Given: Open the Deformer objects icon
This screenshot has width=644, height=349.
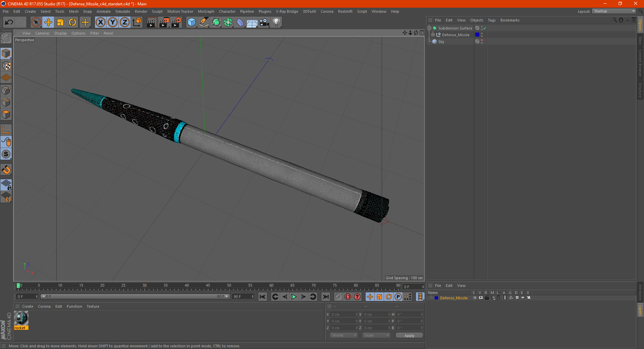Looking at the screenshot, I should 240,22.
